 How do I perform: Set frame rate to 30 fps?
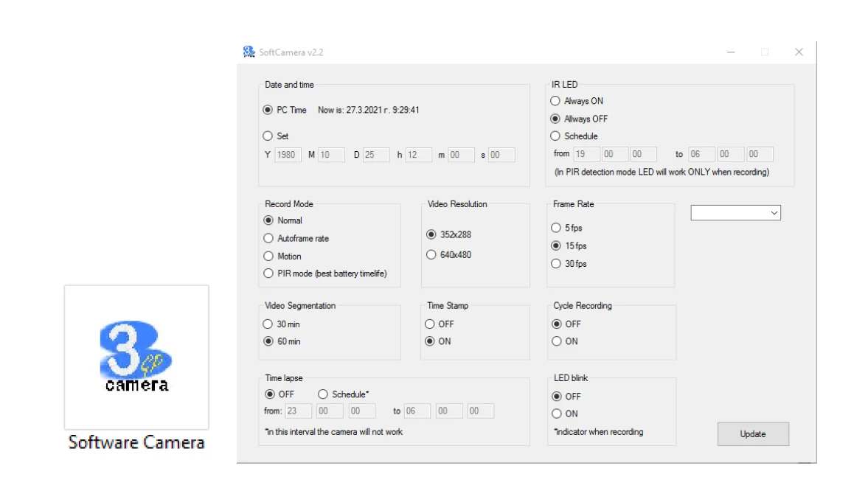[x=556, y=264]
